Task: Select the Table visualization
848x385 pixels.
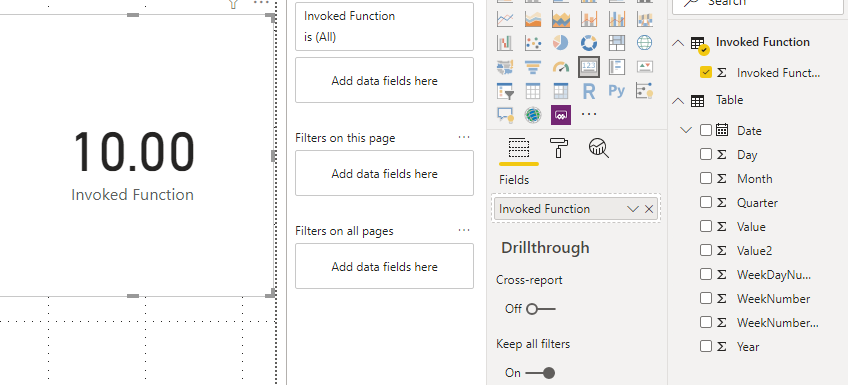Action: coord(533,91)
